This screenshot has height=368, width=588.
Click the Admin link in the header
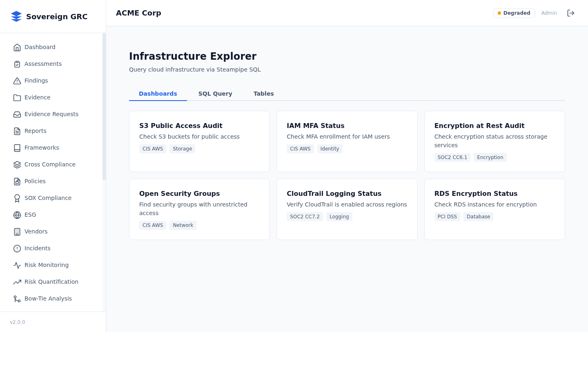(x=549, y=13)
